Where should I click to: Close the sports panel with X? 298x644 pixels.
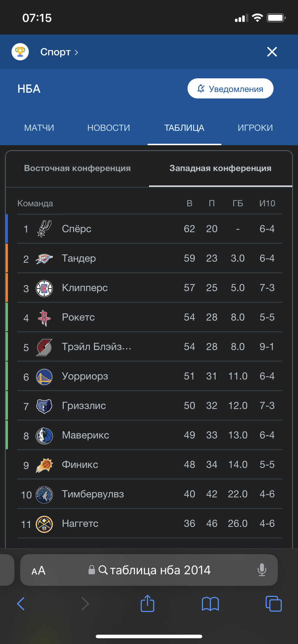[272, 52]
